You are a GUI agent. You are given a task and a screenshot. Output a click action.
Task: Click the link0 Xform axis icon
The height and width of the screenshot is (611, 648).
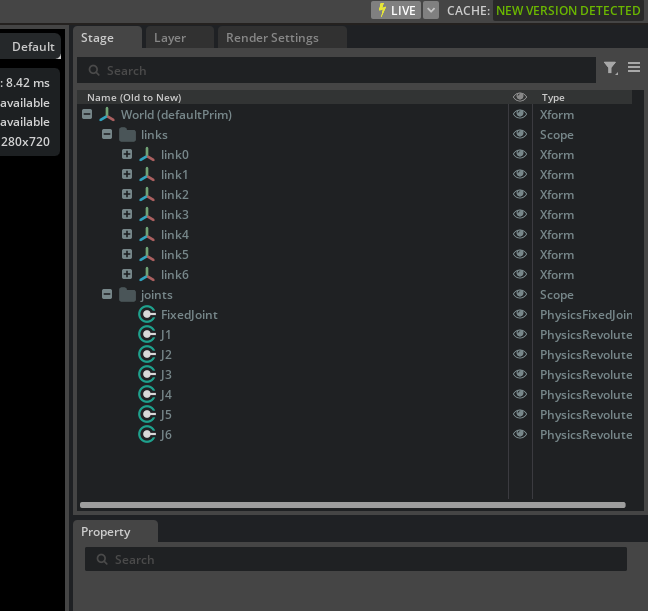147,155
